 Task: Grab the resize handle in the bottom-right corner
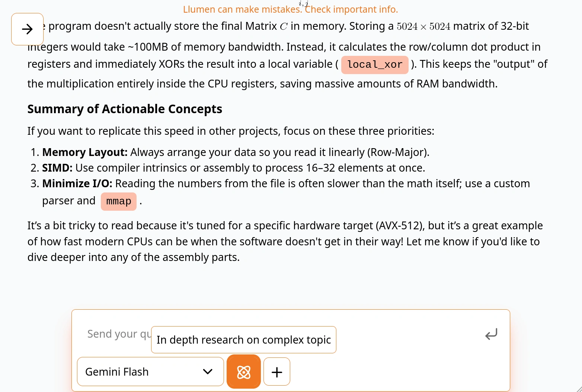(578, 388)
